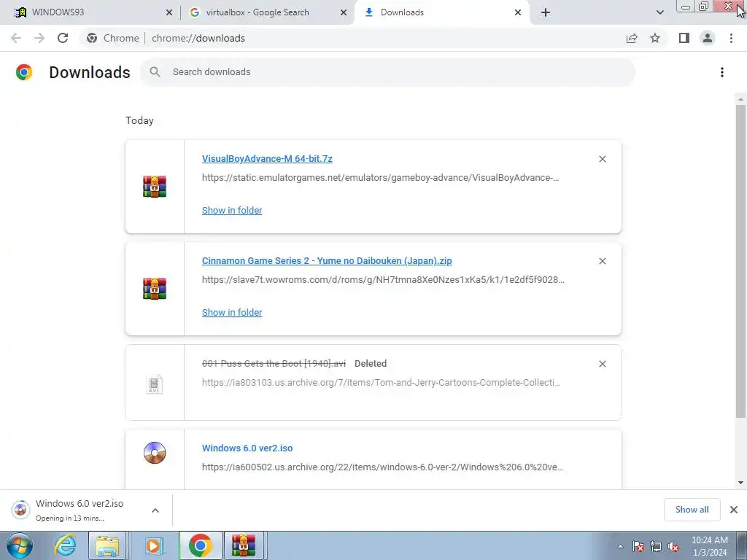Close the bottom download shelf
The image size is (747, 560).
[x=734, y=510]
